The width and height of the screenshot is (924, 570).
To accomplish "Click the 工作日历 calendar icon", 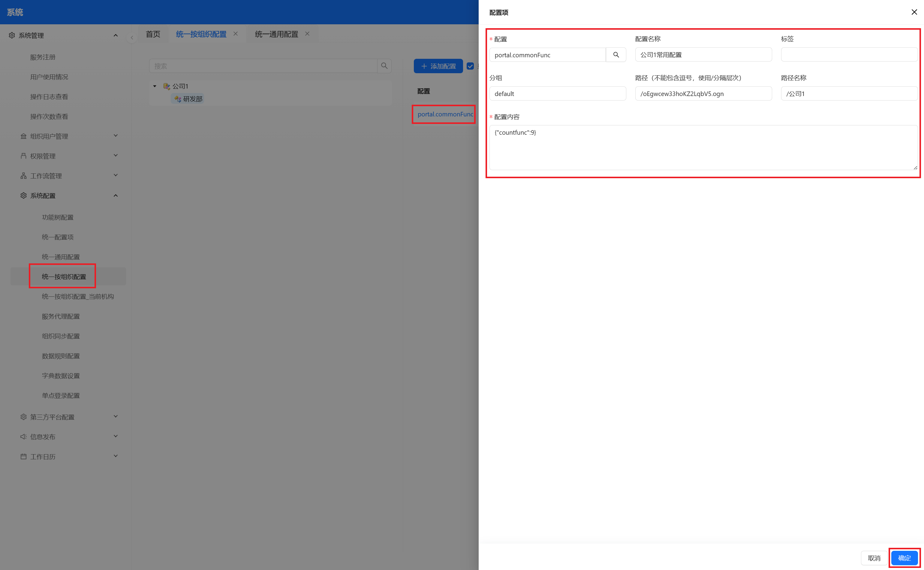I will 23,456.
